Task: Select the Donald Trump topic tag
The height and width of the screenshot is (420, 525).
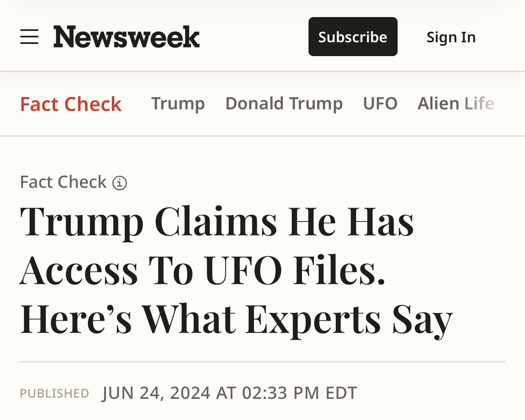Action: 284,103
